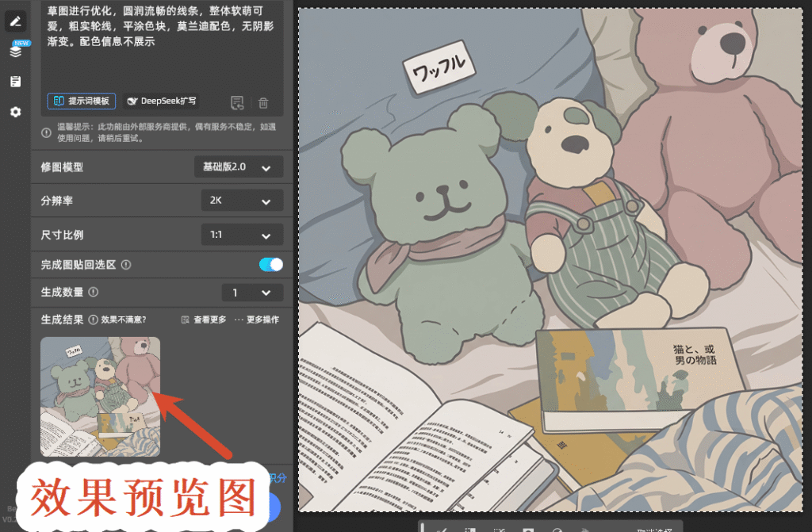
Task: Open the 修图模型 dropdown showing 基础版2.0
Action: (x=239, y=166)
